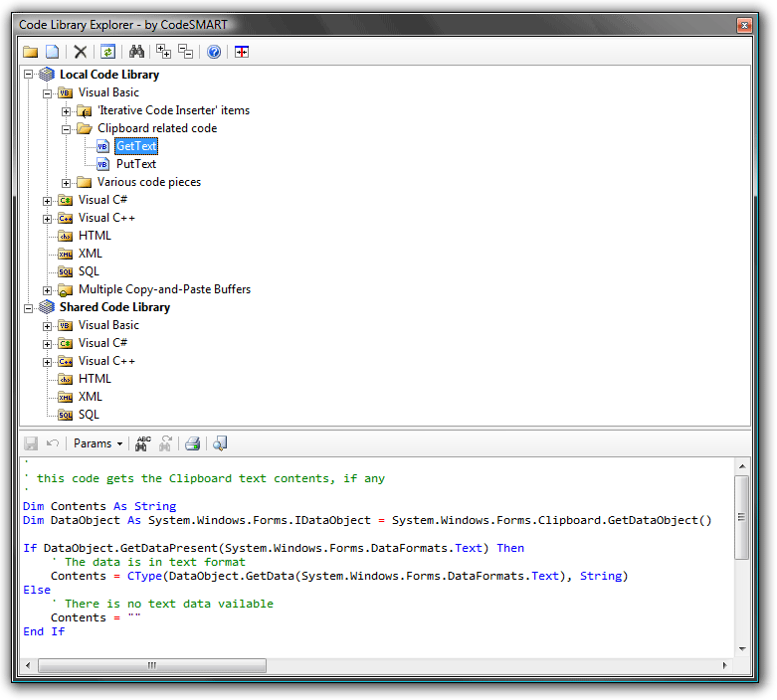Select shared XML category
The width and height of the screenshot is (777, 700).
tap(91, 397)
